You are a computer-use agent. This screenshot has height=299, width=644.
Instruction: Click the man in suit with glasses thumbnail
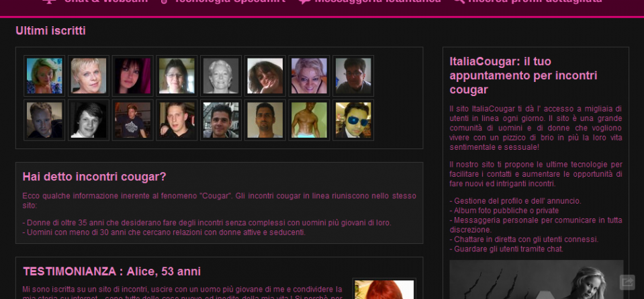click(x=353, y=76)
